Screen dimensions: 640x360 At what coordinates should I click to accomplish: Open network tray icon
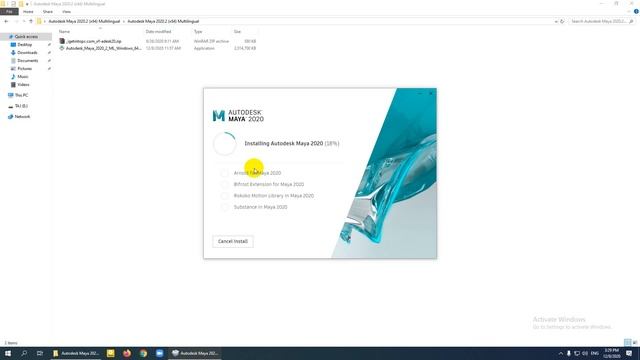click(x=577, y=353)
